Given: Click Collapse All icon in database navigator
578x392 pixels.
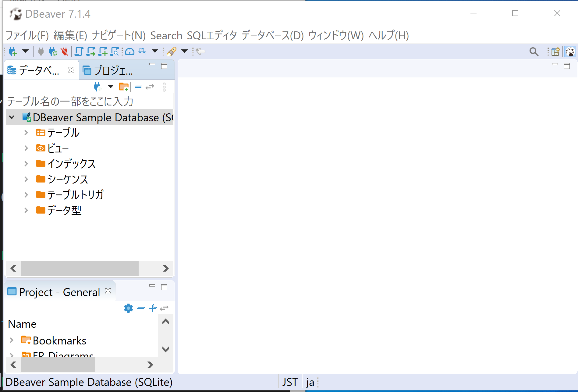Looking at the screenshot, I should 138,87.
